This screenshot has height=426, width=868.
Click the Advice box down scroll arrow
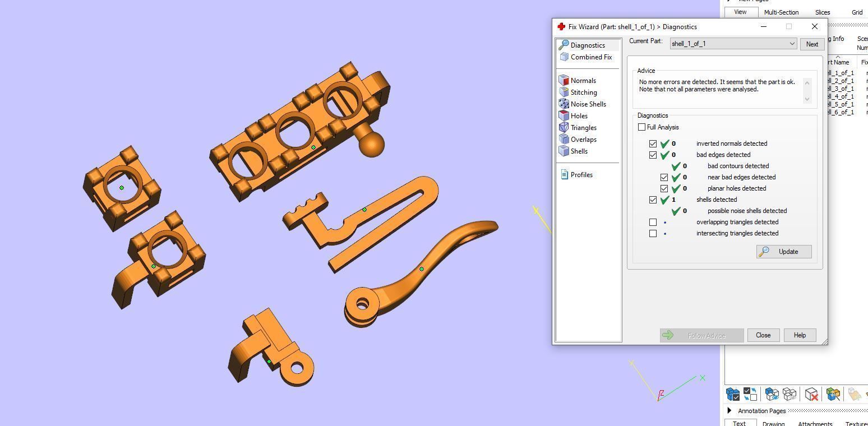807,99
